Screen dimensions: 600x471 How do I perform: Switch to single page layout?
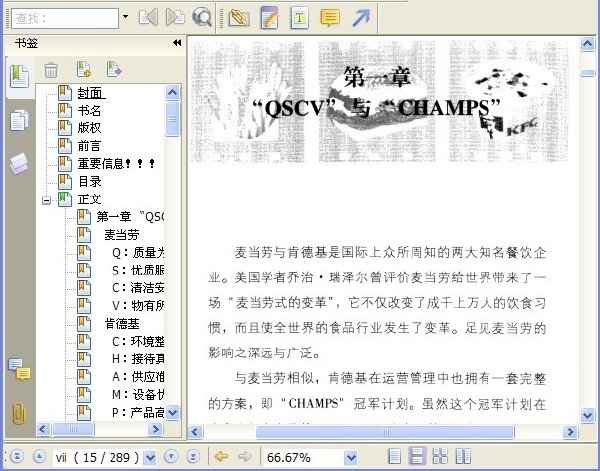click(x=394, y=456)
